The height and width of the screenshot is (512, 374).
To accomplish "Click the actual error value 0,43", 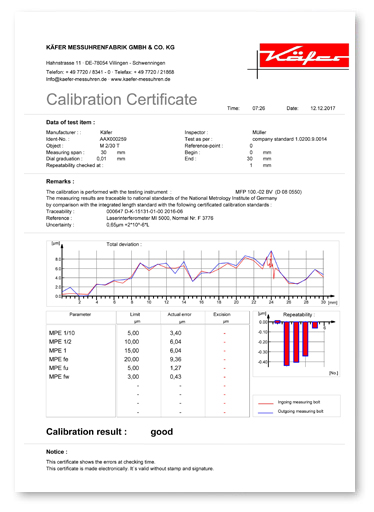I will click(175, 377).
